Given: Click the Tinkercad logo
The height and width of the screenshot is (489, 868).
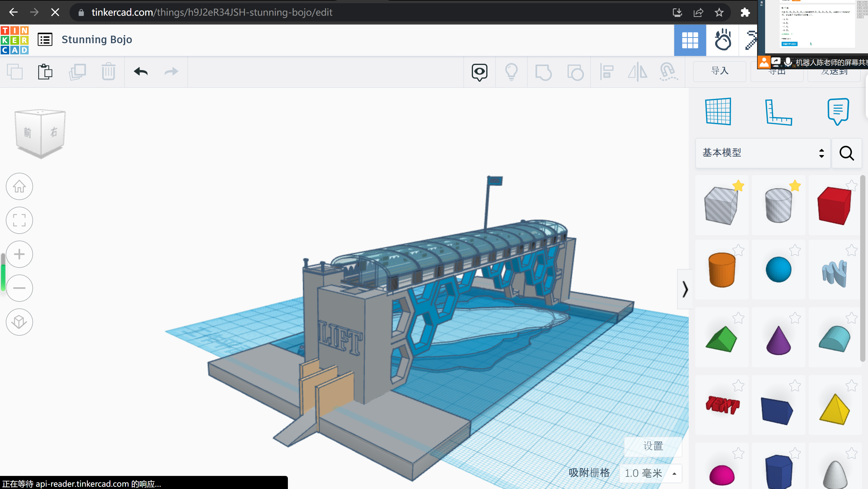Looking at the screenshot, I should click(x=14, y=40).
